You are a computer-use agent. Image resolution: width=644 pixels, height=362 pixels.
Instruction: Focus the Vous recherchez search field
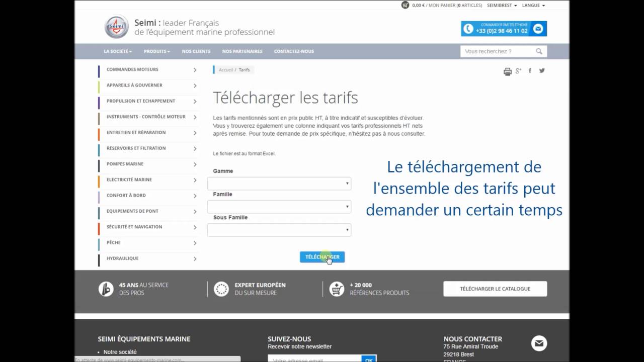pyautogui.click(x=497, y=51)
